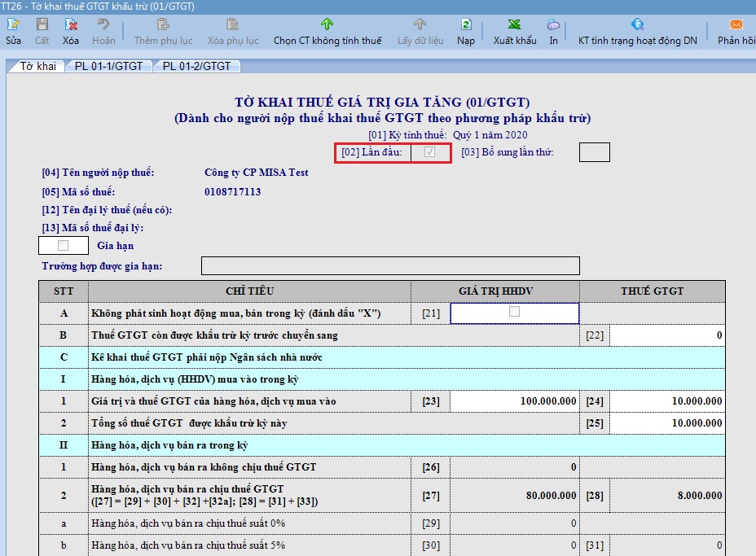Click Chọn CT không tính thuế arrow icon
The image size is (756, 556).
coord(327,24)
